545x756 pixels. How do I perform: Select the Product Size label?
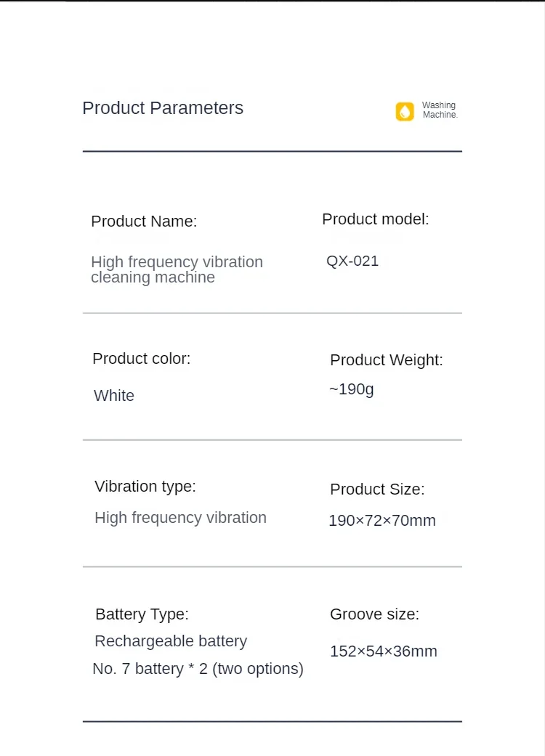click(x=378, y=489)
